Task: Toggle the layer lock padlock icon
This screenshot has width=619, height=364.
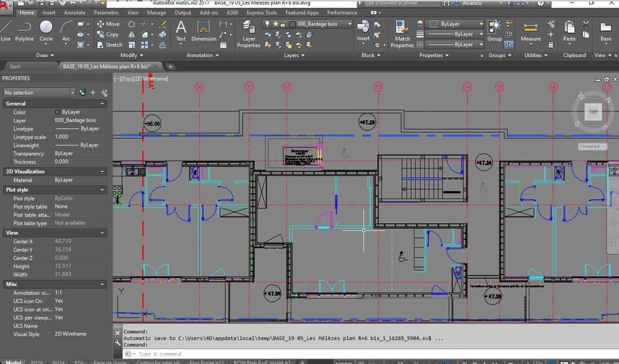Action: [x=283, y=24]
